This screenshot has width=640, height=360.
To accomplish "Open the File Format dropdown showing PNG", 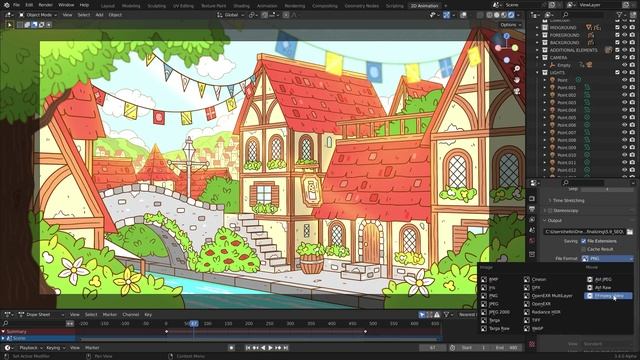I will pyautogui.click(x=607, y=258).
